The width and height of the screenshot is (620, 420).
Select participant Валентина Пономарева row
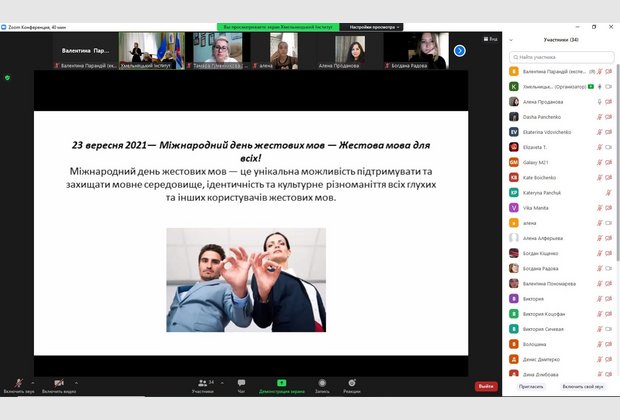coord(561,284)
